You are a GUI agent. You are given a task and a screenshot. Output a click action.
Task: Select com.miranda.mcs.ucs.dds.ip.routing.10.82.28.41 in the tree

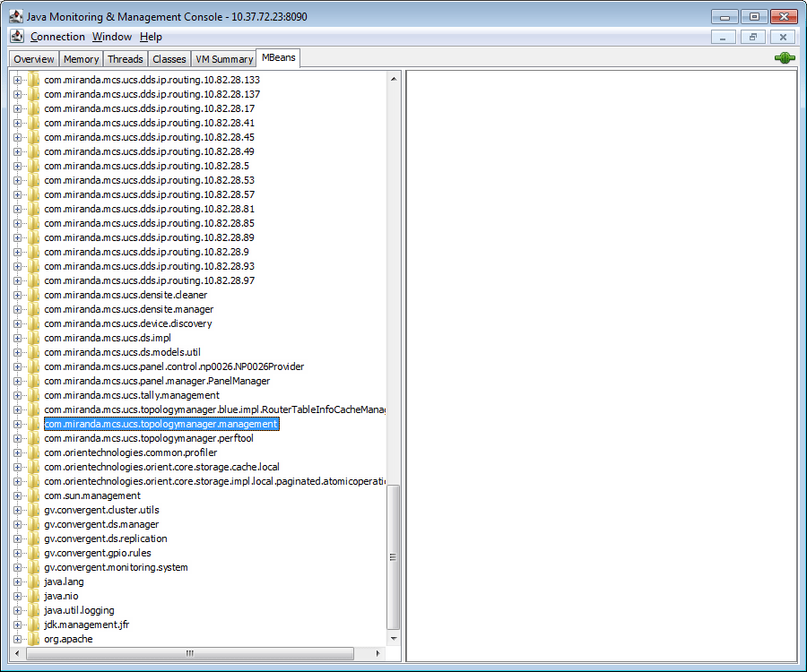(x=149, y=123)
